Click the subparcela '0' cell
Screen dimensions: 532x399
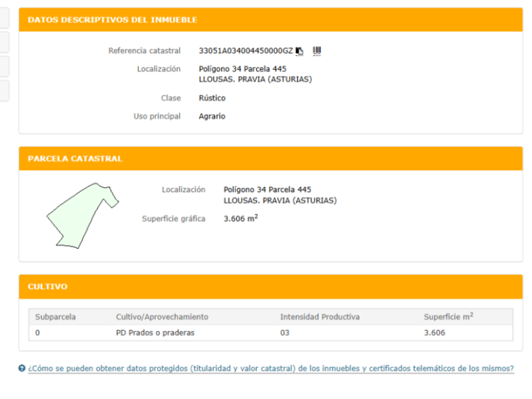(37, 333)
